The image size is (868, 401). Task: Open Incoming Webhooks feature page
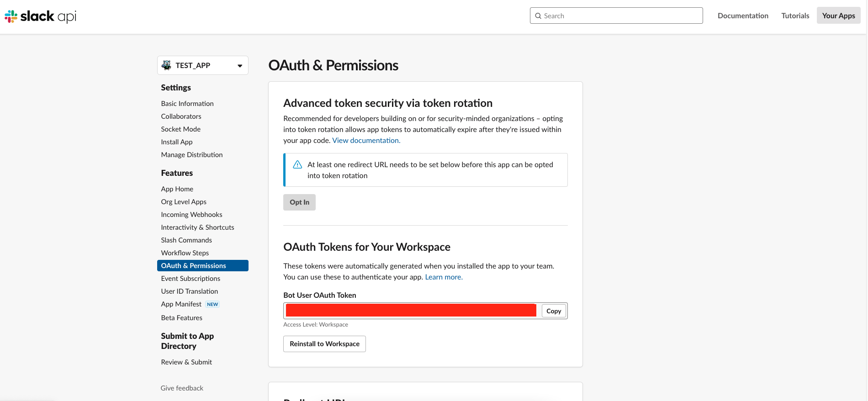191,215
